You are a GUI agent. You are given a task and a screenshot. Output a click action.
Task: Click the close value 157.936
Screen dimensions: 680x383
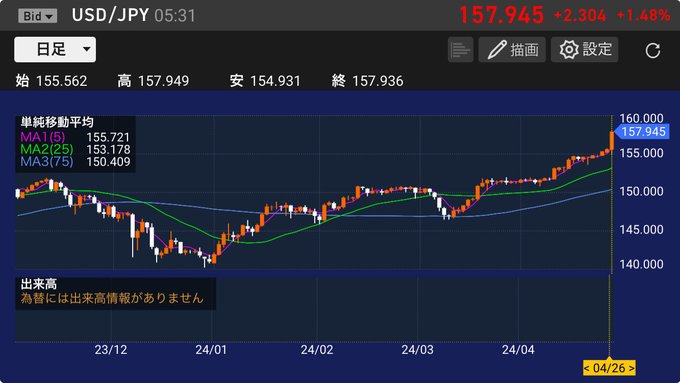pos(378,81)
